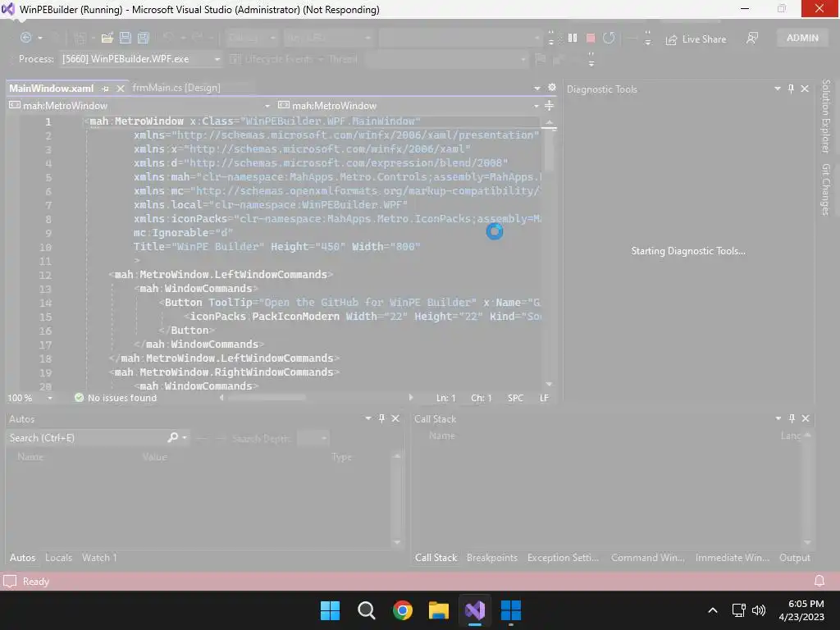
Task: Open the Windows Start menu
Action: click(x=330, y=610)
